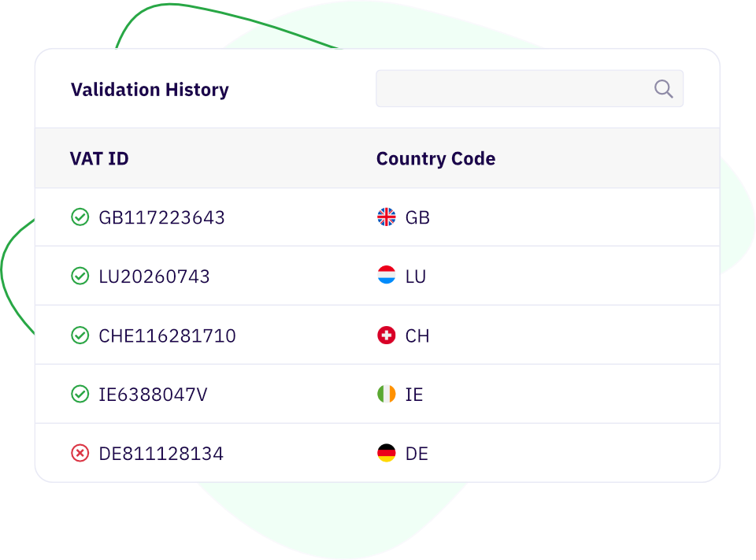Focus the Validation History search field

[513, 89]
